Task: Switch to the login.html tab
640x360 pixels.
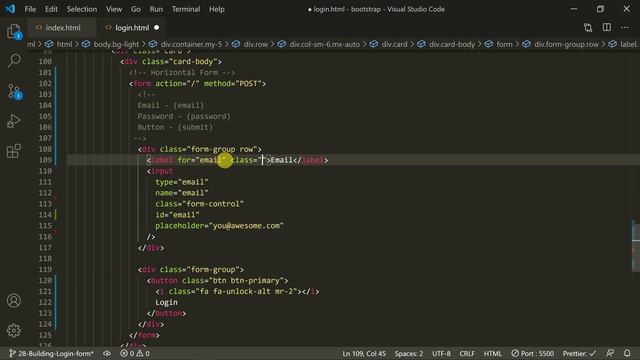Action: pos(131,28)
